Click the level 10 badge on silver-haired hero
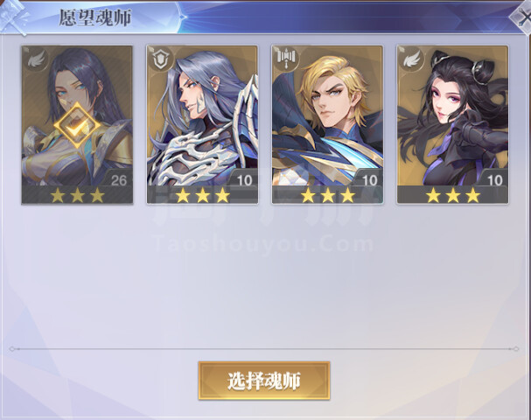 (x=244, y=180)
